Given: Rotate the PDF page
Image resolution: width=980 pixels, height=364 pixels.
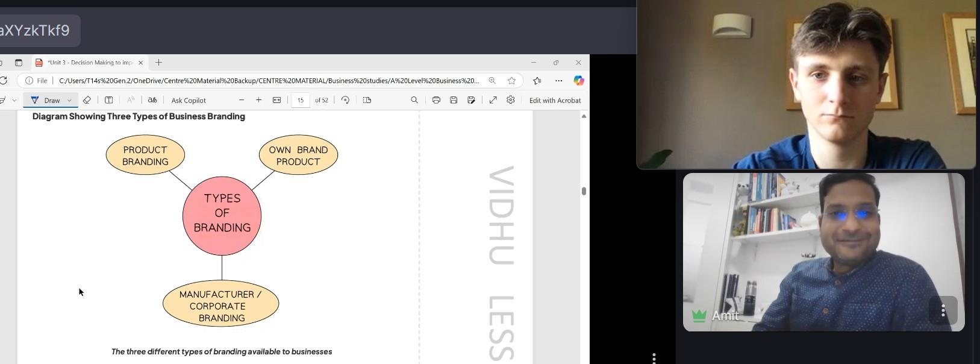Looking at the screenshot, I should tap(345, 100).
